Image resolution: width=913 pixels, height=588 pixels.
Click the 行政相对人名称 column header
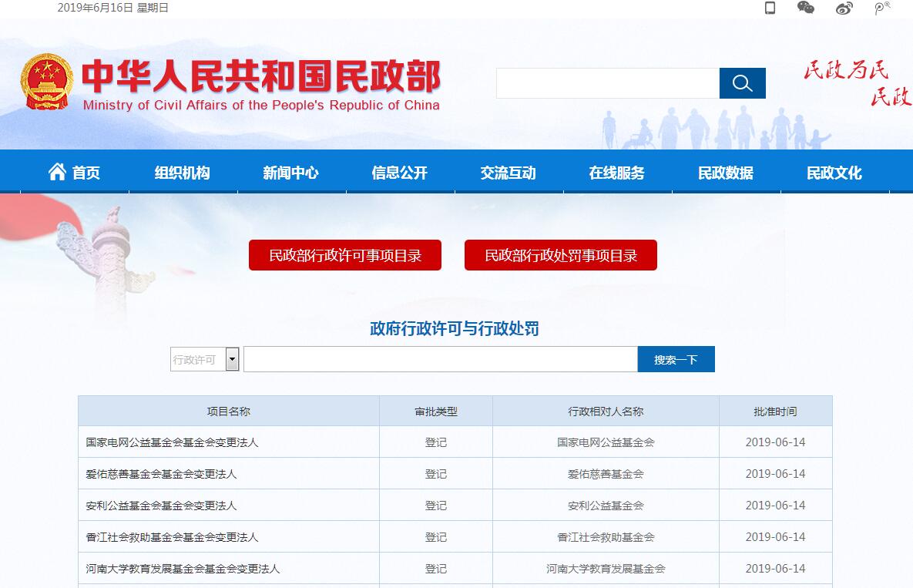pyautogui.click(x=606, y=411)
